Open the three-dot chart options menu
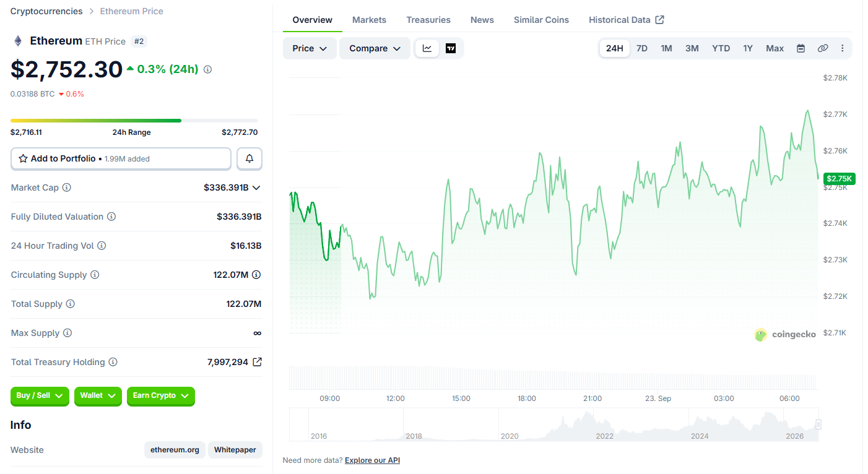The image size is (868, 474). (842, 48)
